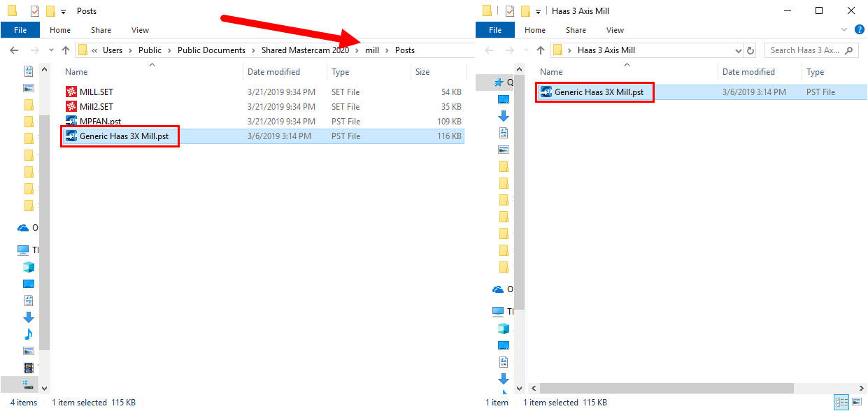Image resolution: width=868 pixels, height=411 pixels.
Task: Select the MPFAN.pst file
Action: pyautogui.click(x=99, y=121)
